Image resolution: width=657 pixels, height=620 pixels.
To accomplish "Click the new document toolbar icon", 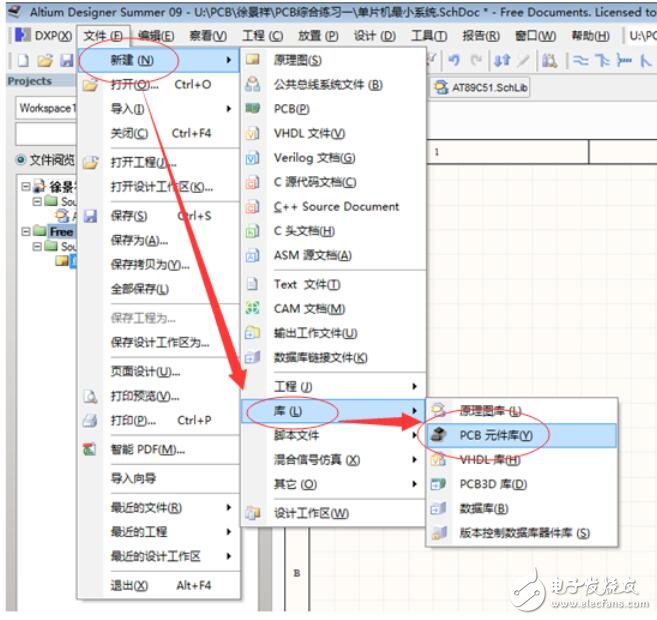I will 23,61.
